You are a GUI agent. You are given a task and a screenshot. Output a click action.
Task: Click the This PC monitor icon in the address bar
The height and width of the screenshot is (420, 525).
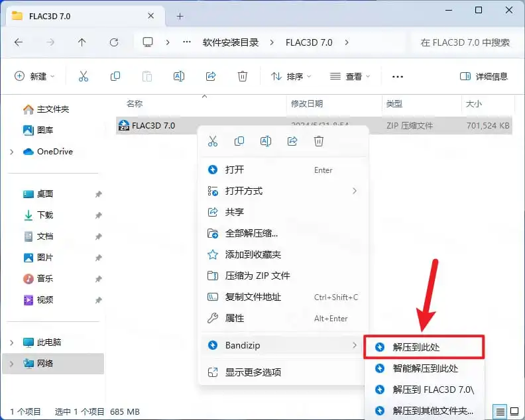click(148, 42)
